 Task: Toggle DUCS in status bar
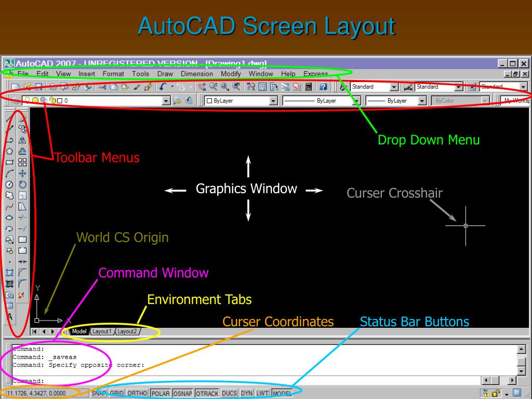click(x=229, y=393)
